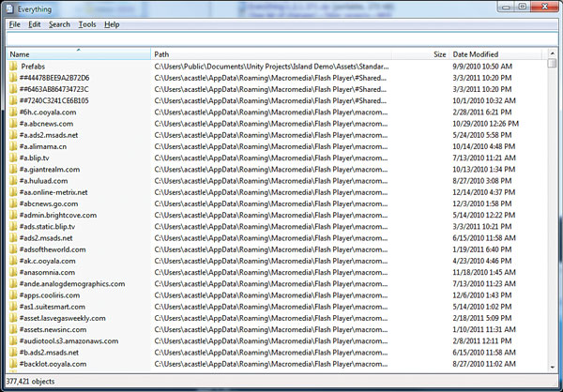This screenshot has height=392, width=563.
Task: Open the File menu
Action: 14,23
